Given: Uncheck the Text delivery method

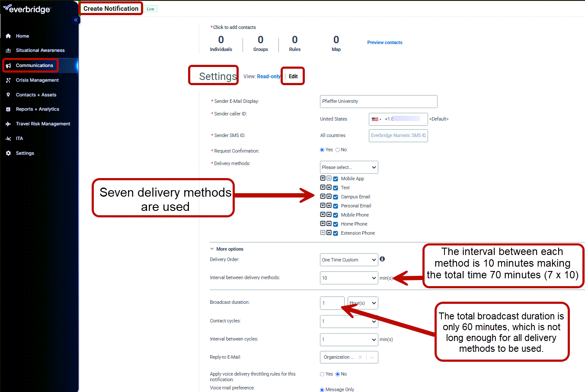Looking at the screenshot, I should click(336, 188).
